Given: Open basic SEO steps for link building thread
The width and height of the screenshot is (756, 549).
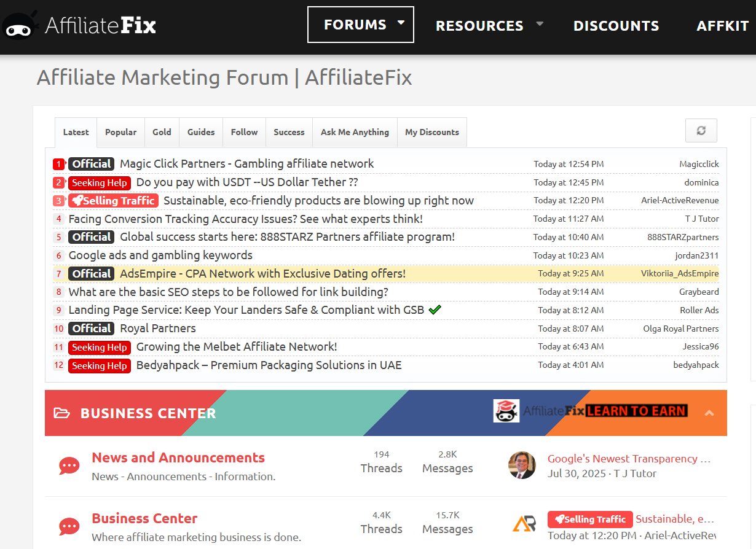Looking at the screenshot, I should pos(228,292).
